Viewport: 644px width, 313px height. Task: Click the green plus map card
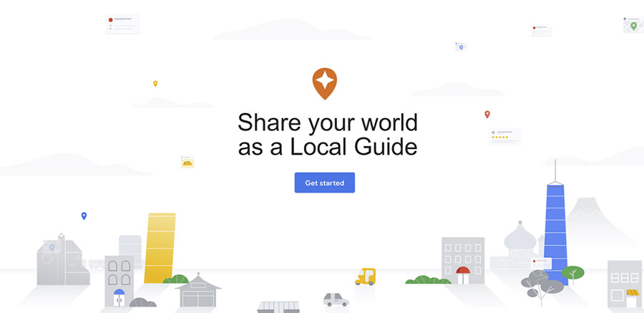(633, 25)
